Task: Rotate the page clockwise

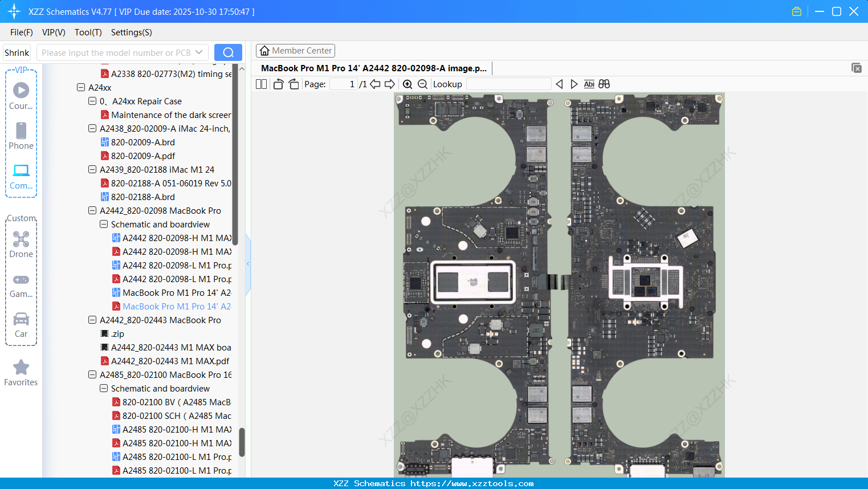Action: tap(294, 84)
